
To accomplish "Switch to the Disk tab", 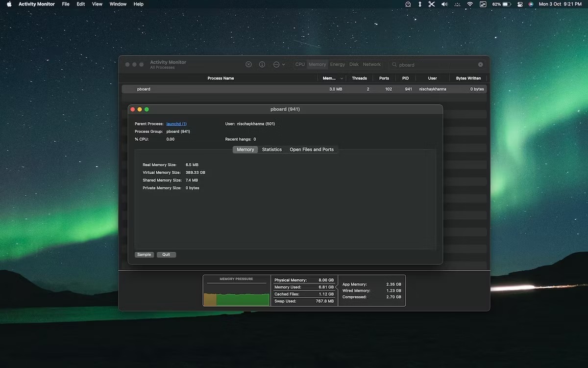I will point(354,64).
